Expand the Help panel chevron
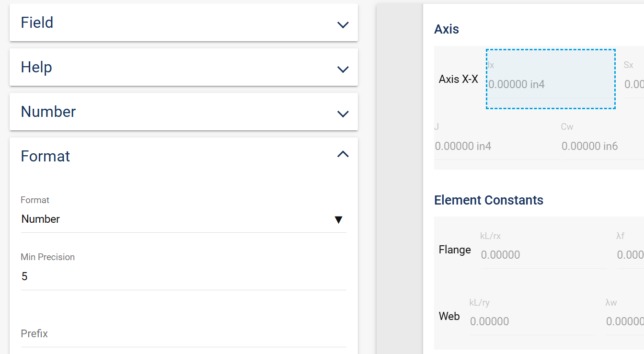This screenshot has width=644, height=354. (x=343, y=69)
